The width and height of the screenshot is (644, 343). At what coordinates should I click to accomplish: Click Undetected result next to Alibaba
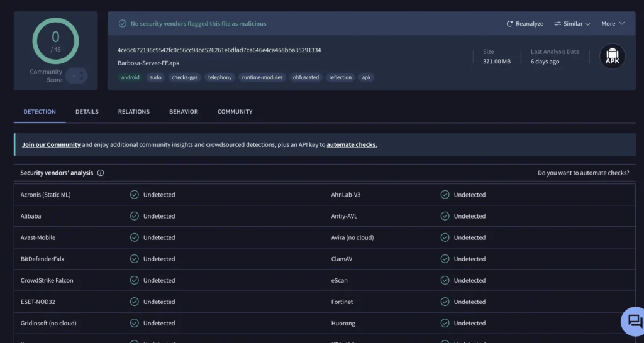point(159,216)
